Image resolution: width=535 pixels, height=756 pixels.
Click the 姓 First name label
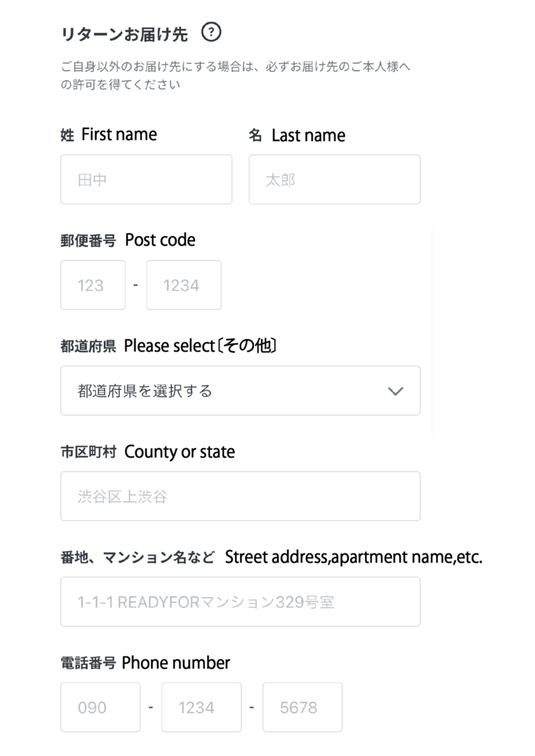[109, 134]
